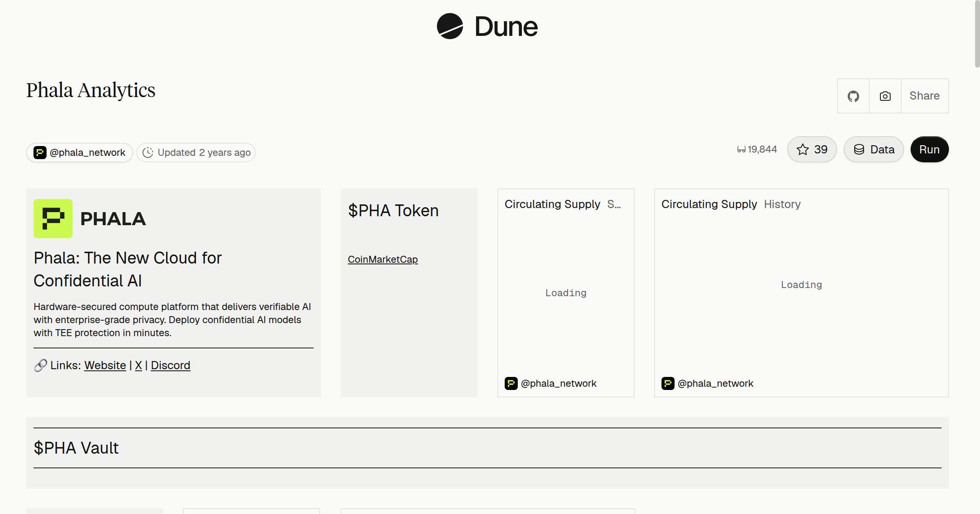Click Phala avatar under Circulating Supply History

(668, 383)
